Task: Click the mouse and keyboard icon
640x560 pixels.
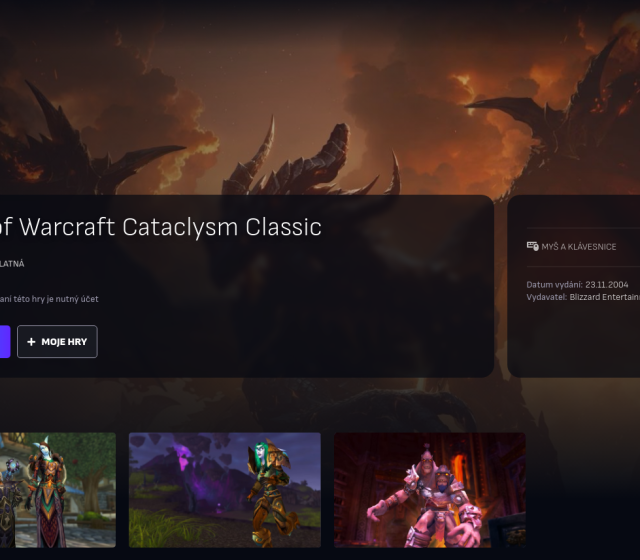Action: (x=532, y=246)
